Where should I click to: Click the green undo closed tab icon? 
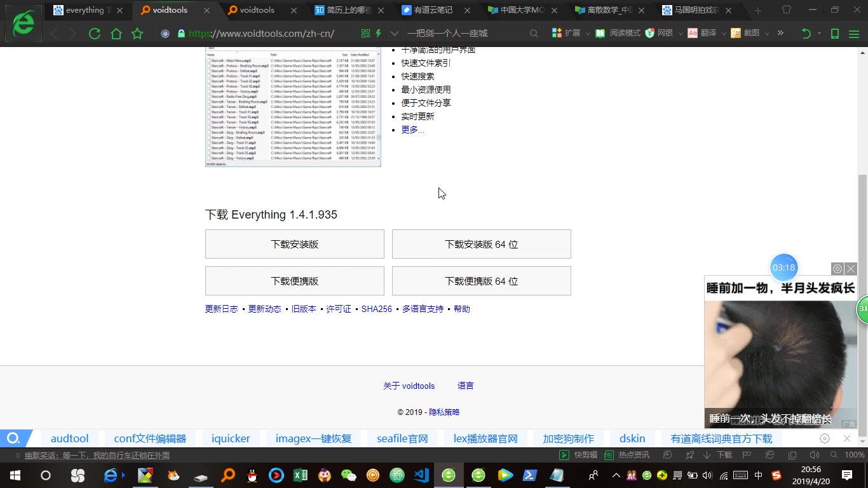point(806,34)
